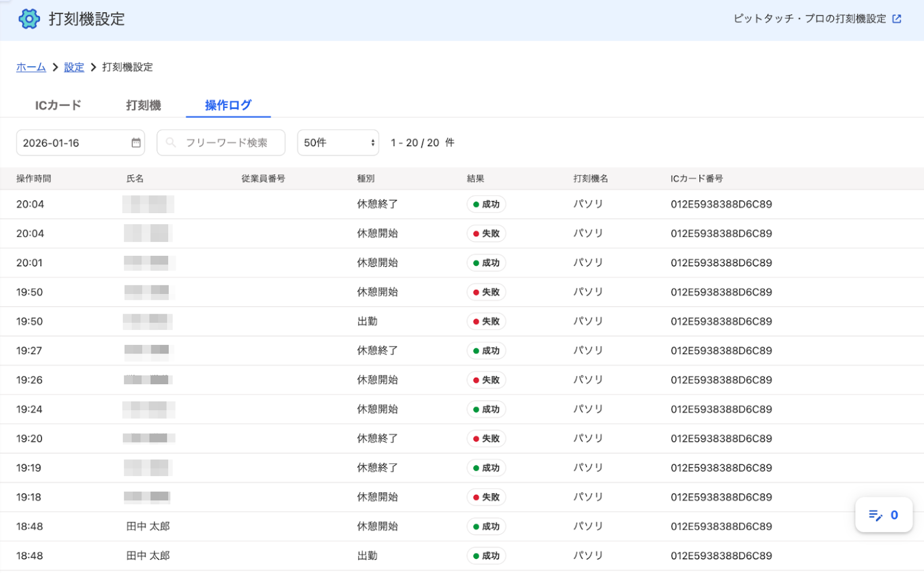
Task: Click パソリ in the 19:26 row
Action: 588,380
